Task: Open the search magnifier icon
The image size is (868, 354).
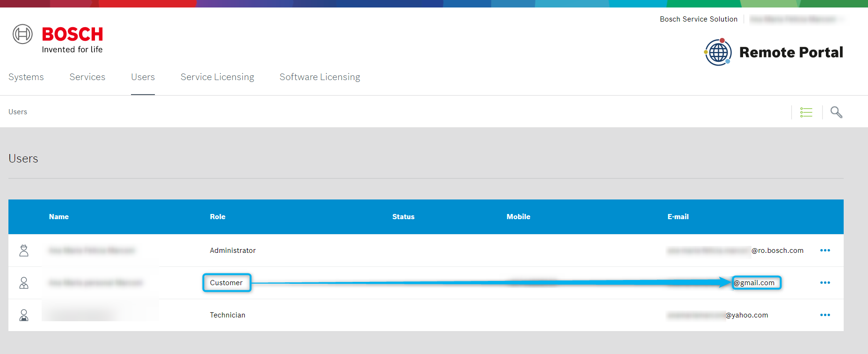Action: coord(836,112)
